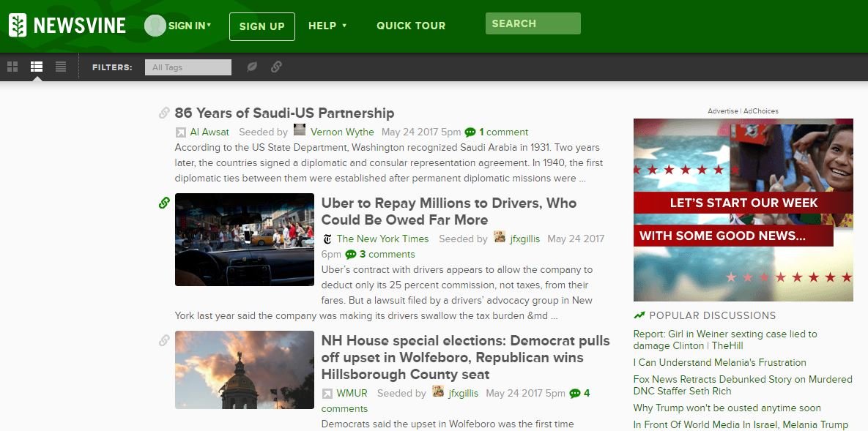Open Fox News Retracts Debunked Story discussion

tap(743, 386)
